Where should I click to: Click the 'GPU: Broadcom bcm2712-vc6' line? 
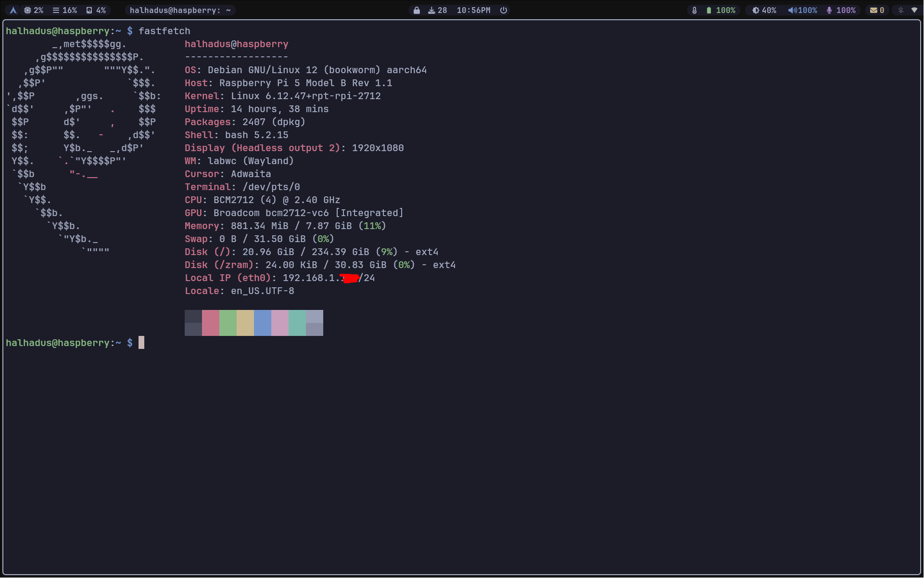(294, 213)
